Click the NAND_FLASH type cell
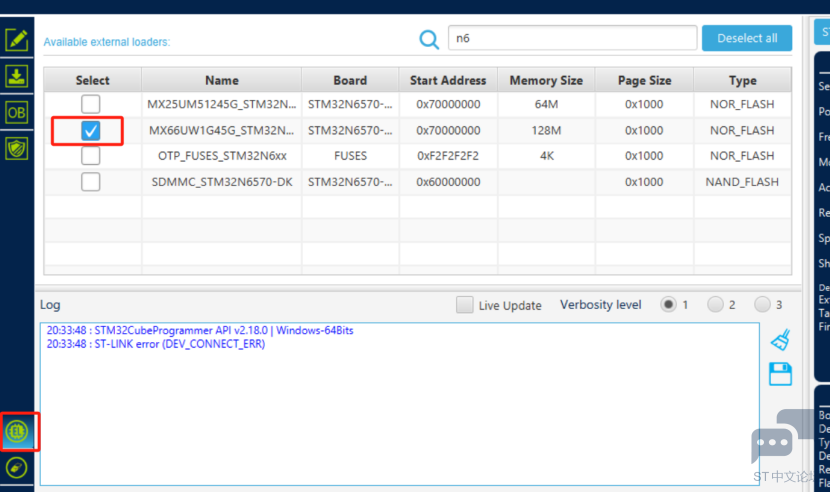The image size is (830, 492). tap(742, 182)
